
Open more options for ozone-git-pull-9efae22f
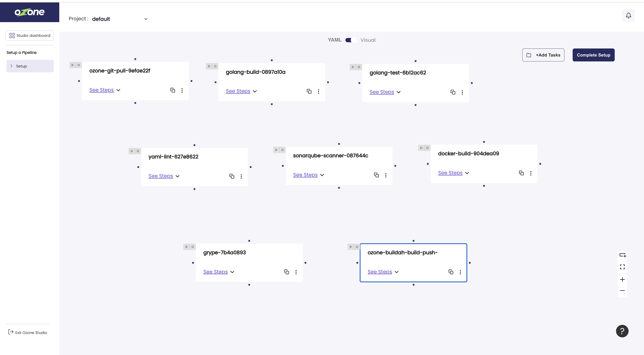tap(182, 90)
